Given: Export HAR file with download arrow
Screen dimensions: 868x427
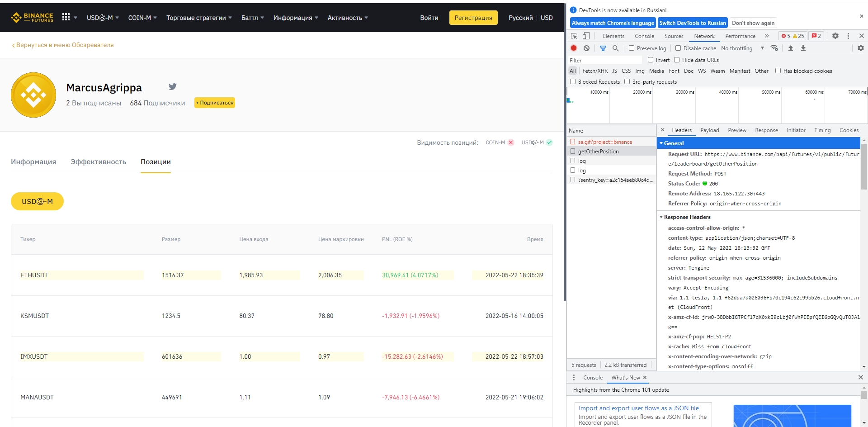Looking at the screenshot, I should [803, 48].
